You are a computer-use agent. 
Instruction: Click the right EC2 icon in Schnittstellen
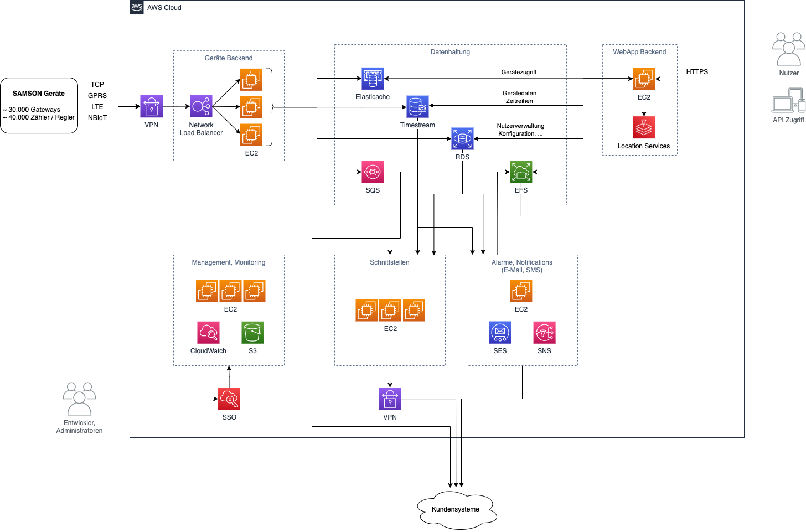click(414, 310)
